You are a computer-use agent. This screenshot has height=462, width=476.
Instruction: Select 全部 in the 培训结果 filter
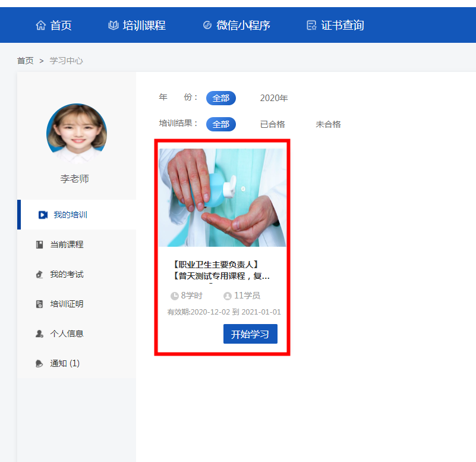[x=221, y=124]
